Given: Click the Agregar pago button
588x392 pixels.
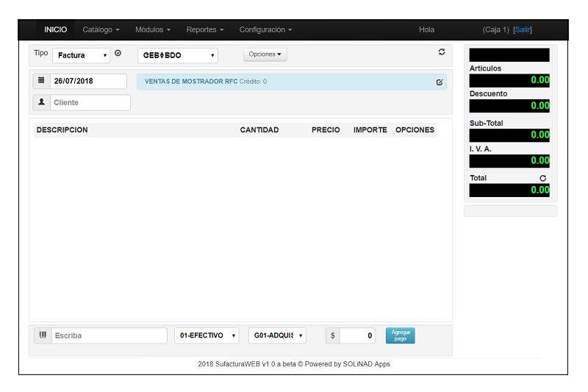Looking at the screenshot, I should [400, 335].
